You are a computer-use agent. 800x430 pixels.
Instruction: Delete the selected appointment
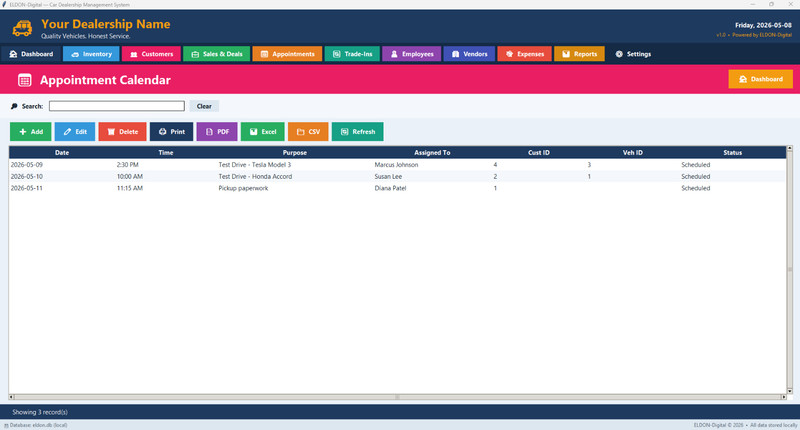(x=122, y=132)
